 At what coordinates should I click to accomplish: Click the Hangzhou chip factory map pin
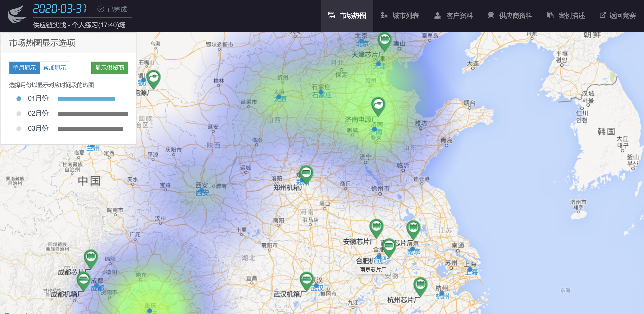coord(420,285)
